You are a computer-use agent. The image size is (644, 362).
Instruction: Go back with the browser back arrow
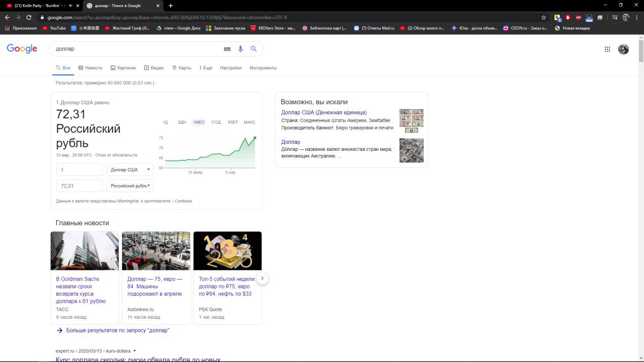[7, 17]
